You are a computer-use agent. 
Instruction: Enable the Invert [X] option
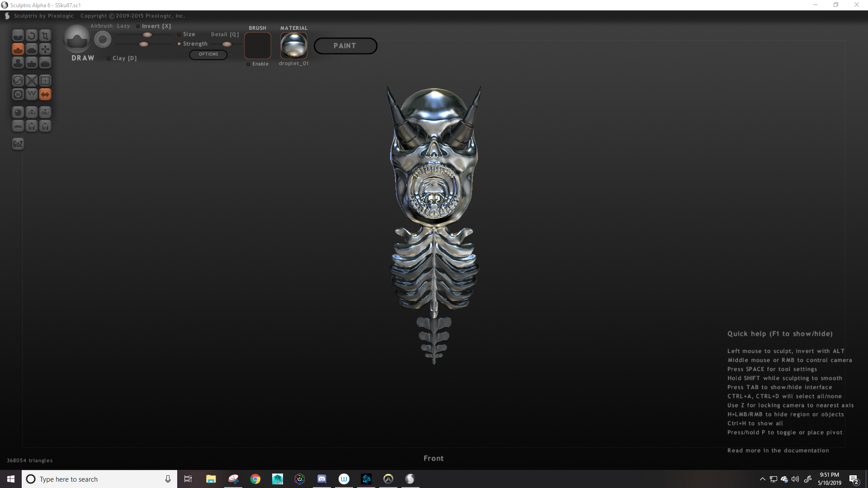pos(154,26)
